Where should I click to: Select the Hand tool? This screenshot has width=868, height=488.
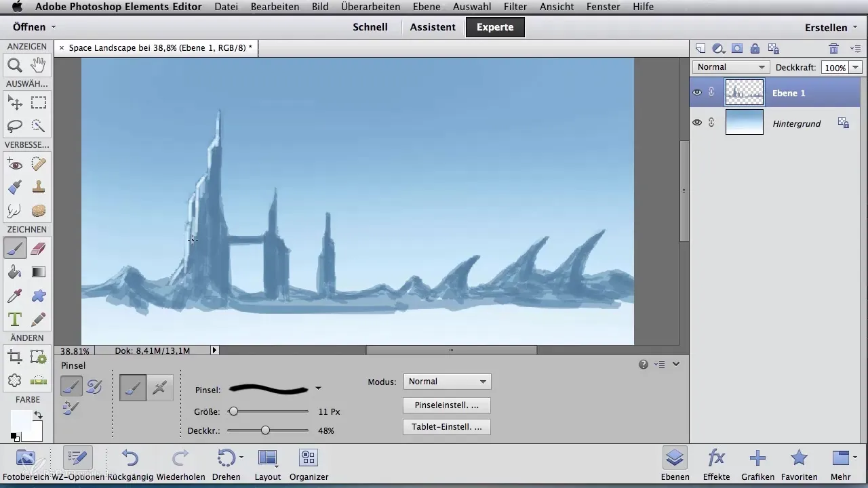coord(39,66)
